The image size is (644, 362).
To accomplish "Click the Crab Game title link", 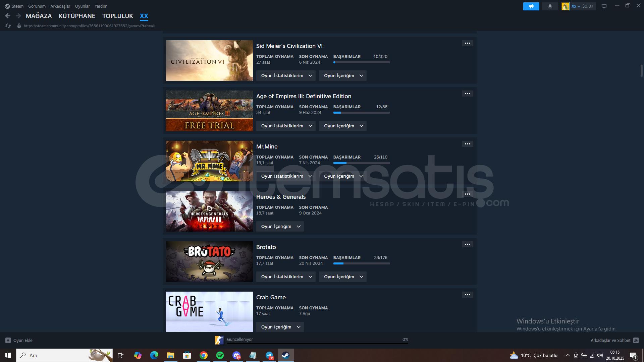I will [271, 297].
